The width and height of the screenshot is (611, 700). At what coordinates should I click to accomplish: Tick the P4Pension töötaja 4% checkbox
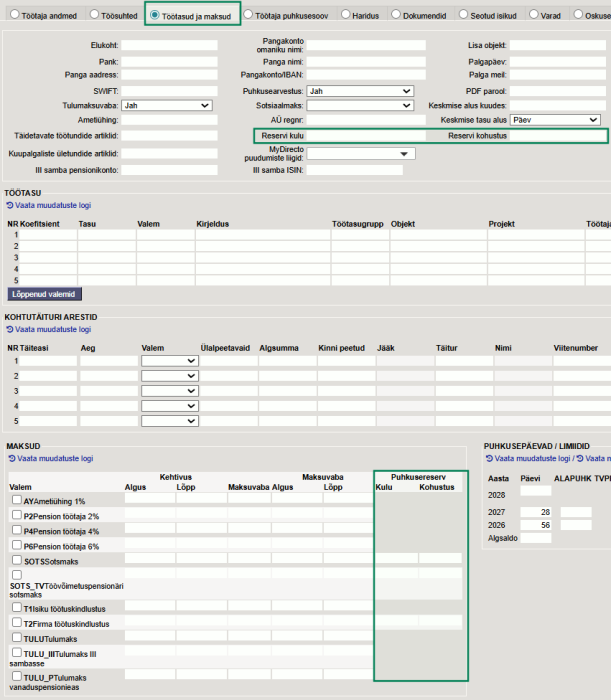click(17, 530)
